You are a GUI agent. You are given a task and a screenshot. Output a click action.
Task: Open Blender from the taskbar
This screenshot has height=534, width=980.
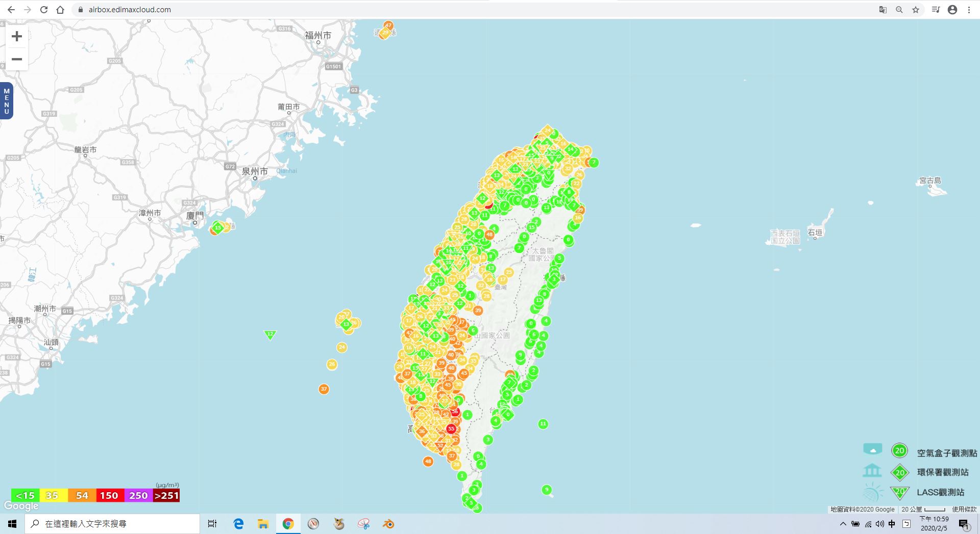click(388, 524)
